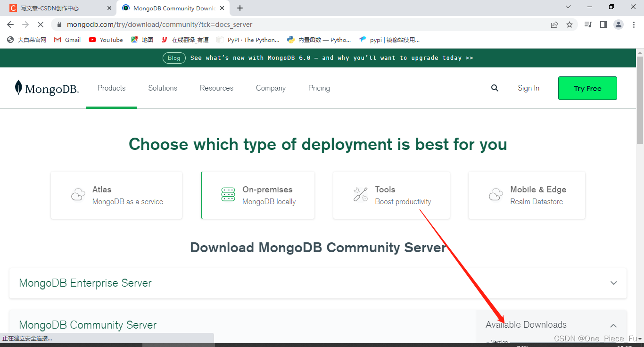Click Download MongoDB Community Server heading

pyautogui.click(x=318, y=248)
